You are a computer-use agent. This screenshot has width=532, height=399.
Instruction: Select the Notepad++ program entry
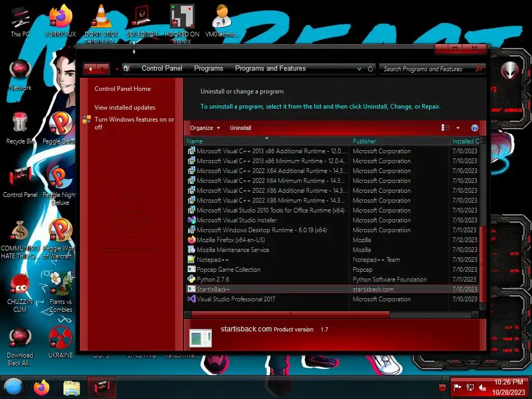point(332,260)
